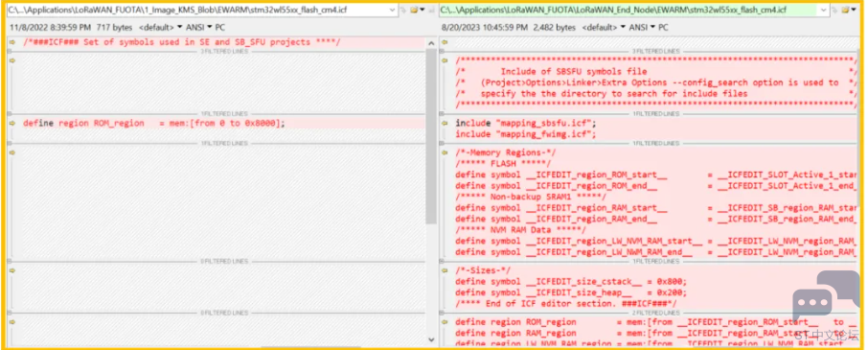Click right pane 'define region ROM_region' line
The height and width of the screenshot is (350, 868).
[x=656, y=322]
